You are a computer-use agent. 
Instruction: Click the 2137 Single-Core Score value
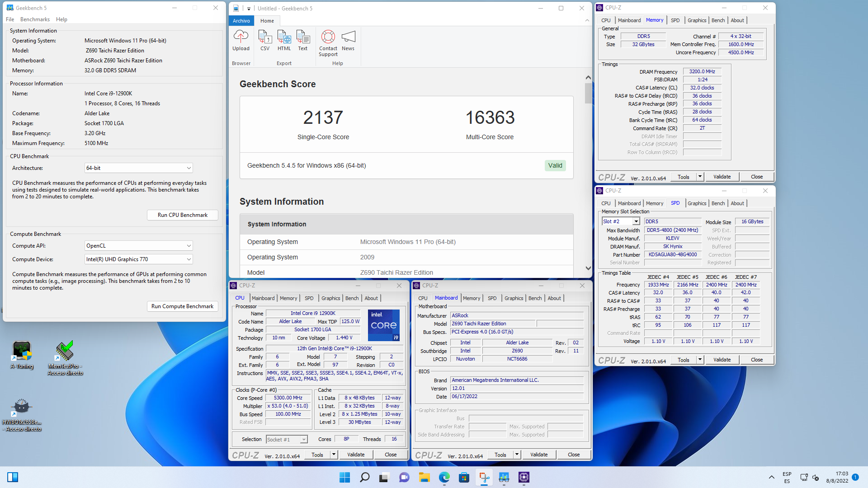click(323, 118)
